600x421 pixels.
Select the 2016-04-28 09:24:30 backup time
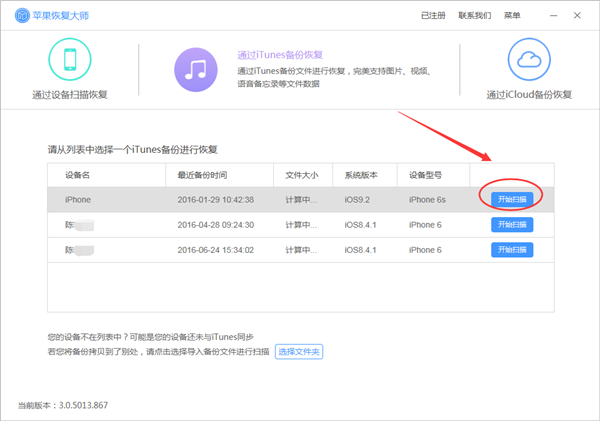pyautogui.click(x=215, y=225)
